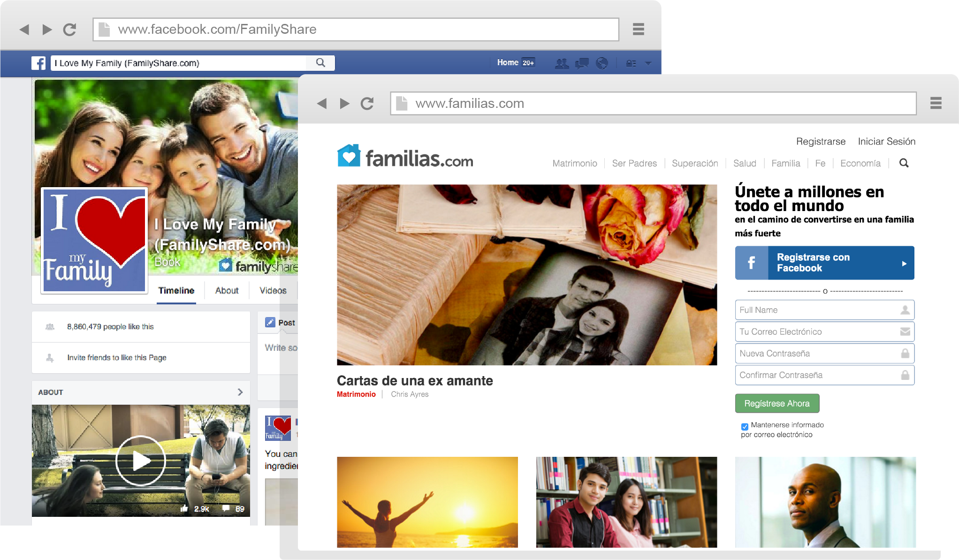Open Facebook friend requests icon
959x560 pixels.
(x=562, y=63)
